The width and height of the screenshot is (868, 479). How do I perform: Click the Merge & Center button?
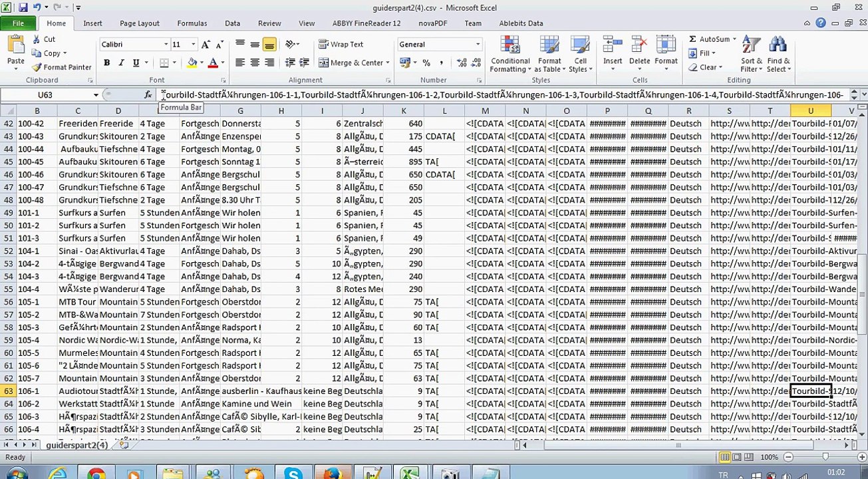(351, 63)
